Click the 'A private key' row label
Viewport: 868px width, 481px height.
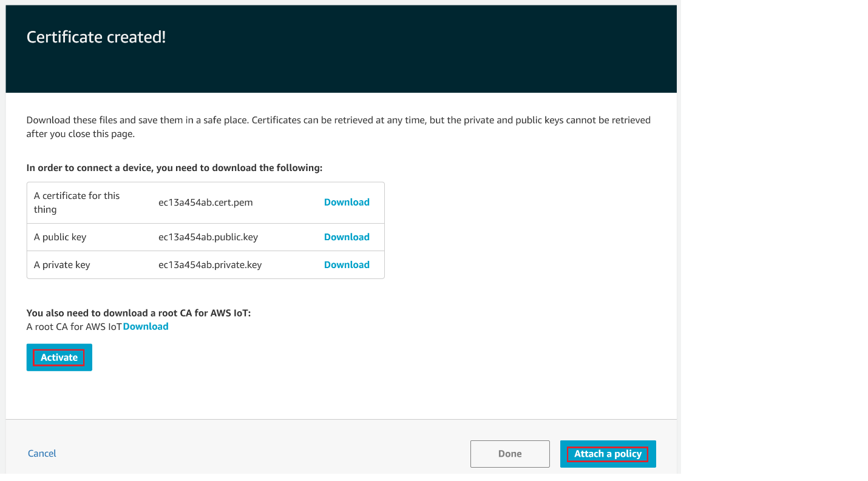[x=62, y=264]
